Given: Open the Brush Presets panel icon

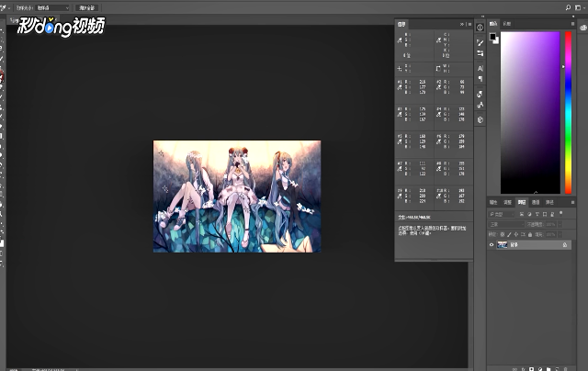Looking at the screenshot, I should coord(480,53).
